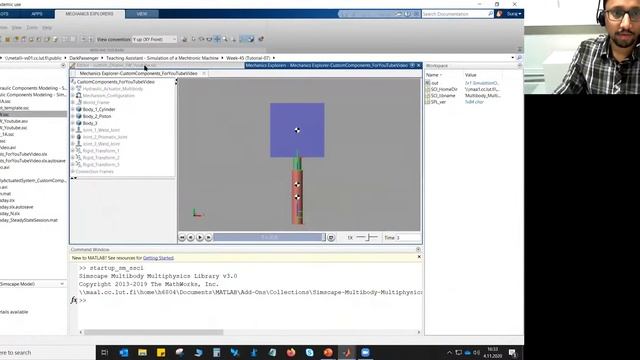This screenshot has width=640, height=360.
Task: Select CustomComponents_ForYouTubeVideo root tree node
Action: point(116,82)
